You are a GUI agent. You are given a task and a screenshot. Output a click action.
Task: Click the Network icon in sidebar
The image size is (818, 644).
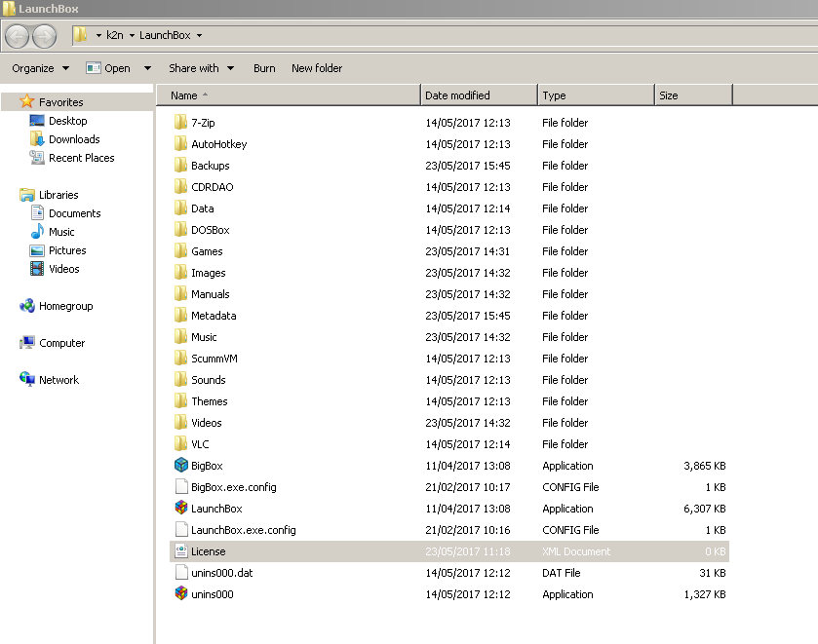pos(27,379)
